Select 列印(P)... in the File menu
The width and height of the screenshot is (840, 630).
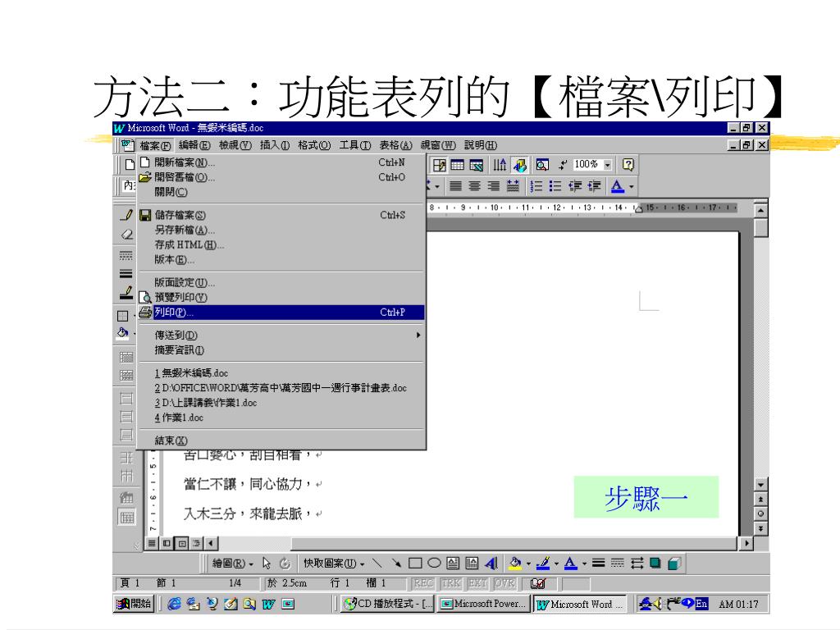281,313
